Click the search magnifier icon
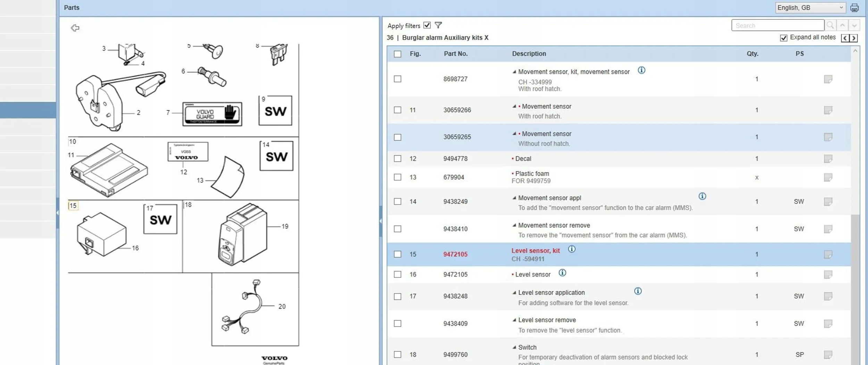This screenshot has height=365, width=868. pyautogui.click(x=830, y=25)
